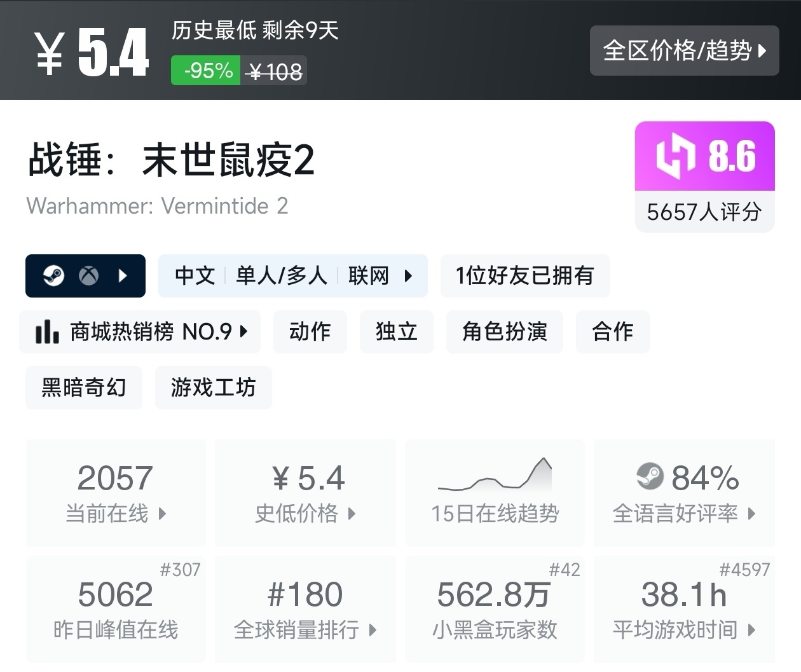Click the bar chart icon beside 商城热销榜
This screenshot has height=672, width=801.
tap(48, 331)
